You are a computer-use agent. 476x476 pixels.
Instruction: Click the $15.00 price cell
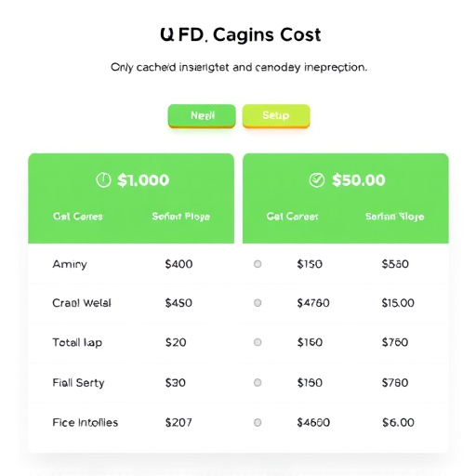pyautogui.click(x=398, y=303)
